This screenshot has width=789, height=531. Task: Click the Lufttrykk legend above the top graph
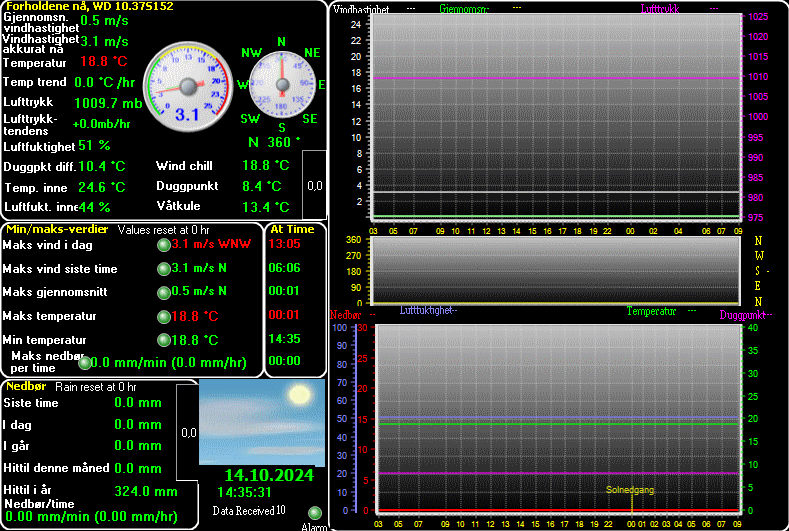[660, 9]
